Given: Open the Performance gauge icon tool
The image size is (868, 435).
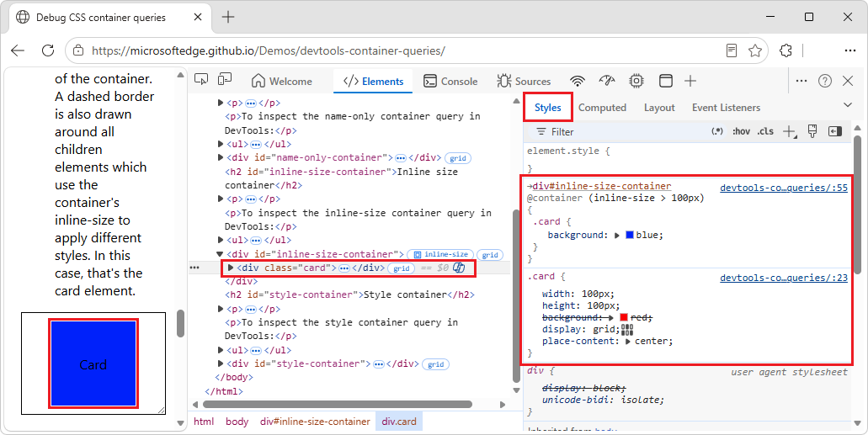Looking at the screenshot, I should coord(607,81).
